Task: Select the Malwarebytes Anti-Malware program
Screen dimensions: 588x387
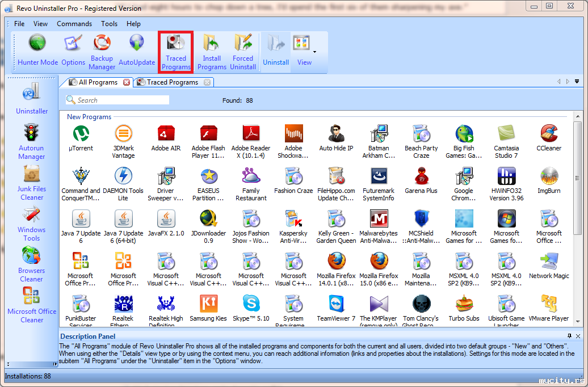Action: pos(379,226)
